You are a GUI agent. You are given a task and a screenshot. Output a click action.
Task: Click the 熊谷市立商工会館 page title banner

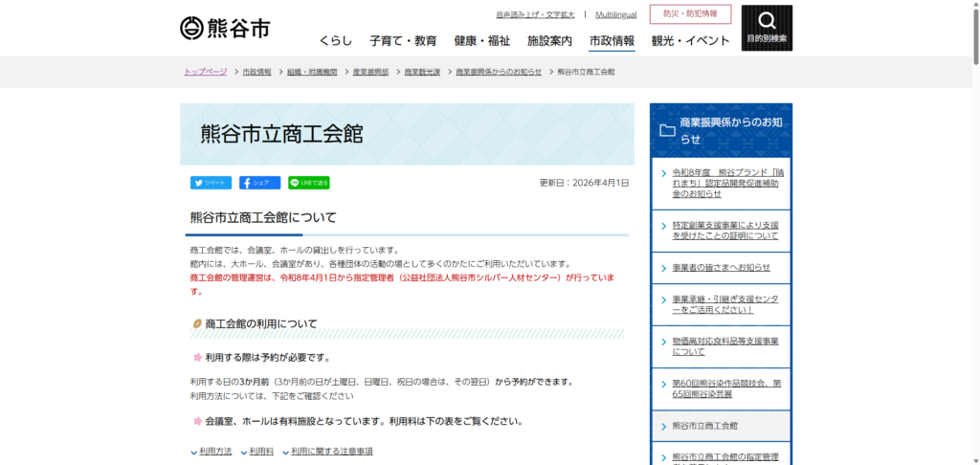coord(407,134)
